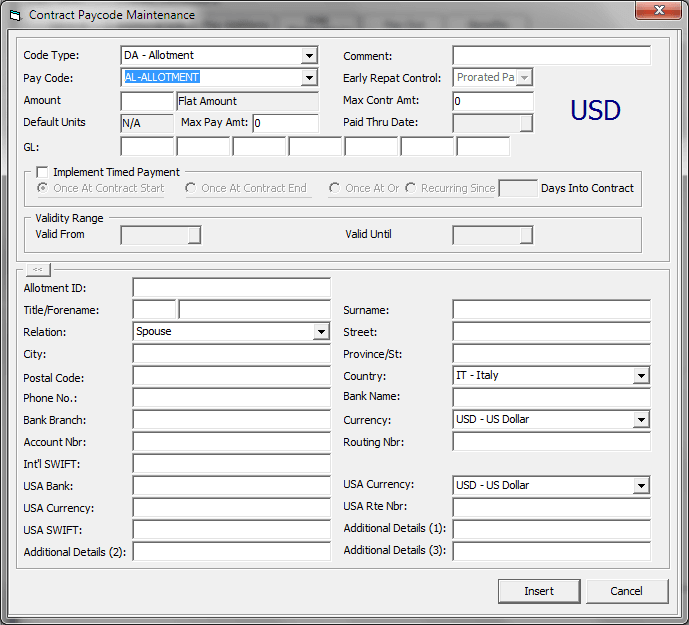The width and height of the screenshot is (689, 625).
Task: Click the Max Pay Amt field
Action: click(286, 123)
